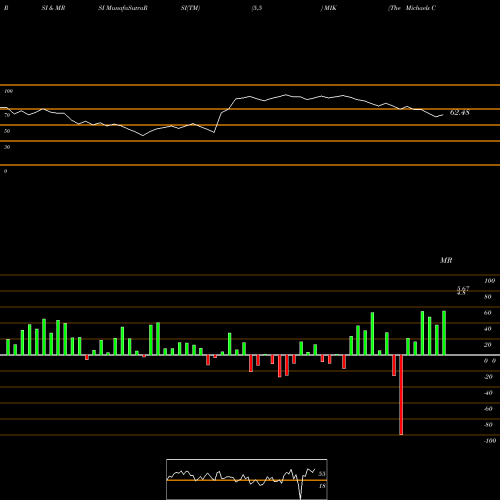500x500 pixels.
Task: Click the 62.48 RSI value label
Action: [460, 113]
